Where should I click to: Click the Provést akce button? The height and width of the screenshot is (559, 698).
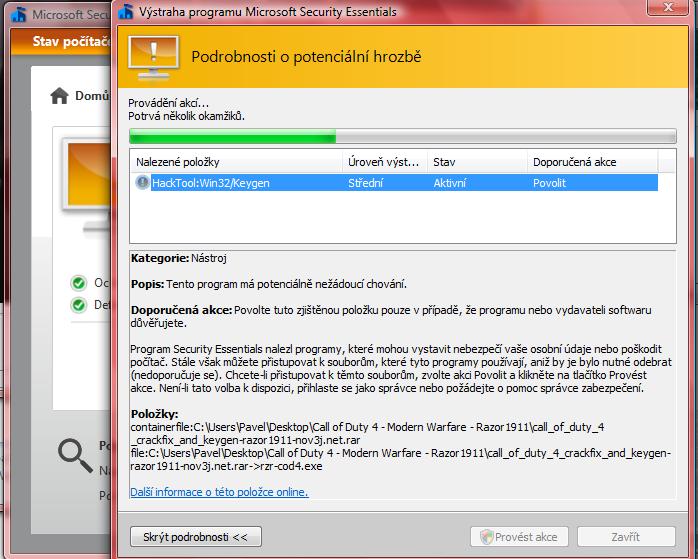pos(519,537)
